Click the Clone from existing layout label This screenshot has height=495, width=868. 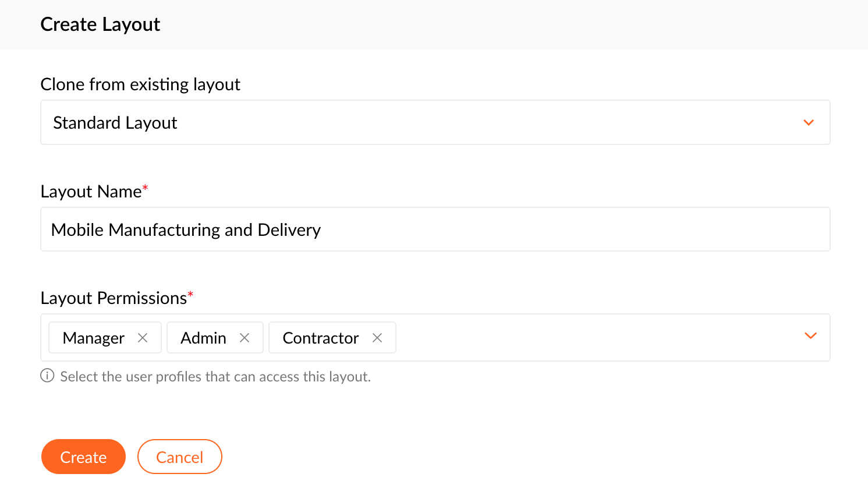coord(140,84)
